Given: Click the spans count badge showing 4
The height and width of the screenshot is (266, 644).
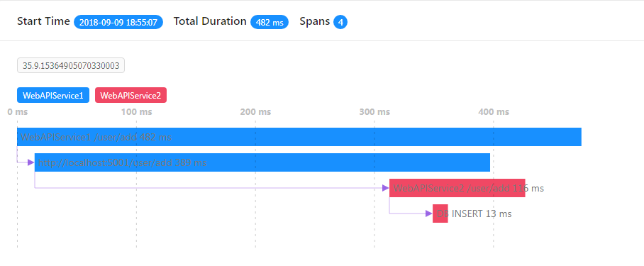Looking at the screenshot, I should 340,22.
